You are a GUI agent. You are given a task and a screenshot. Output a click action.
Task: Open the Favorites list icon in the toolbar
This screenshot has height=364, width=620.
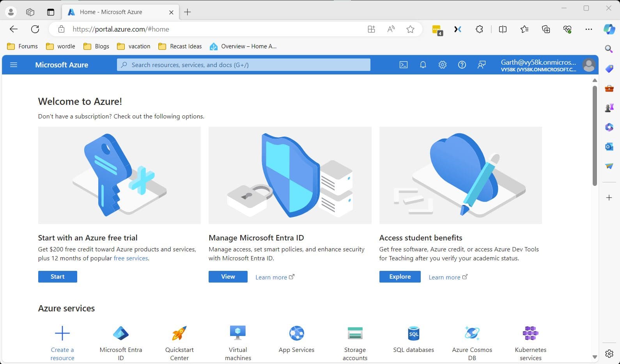(524, 29)
